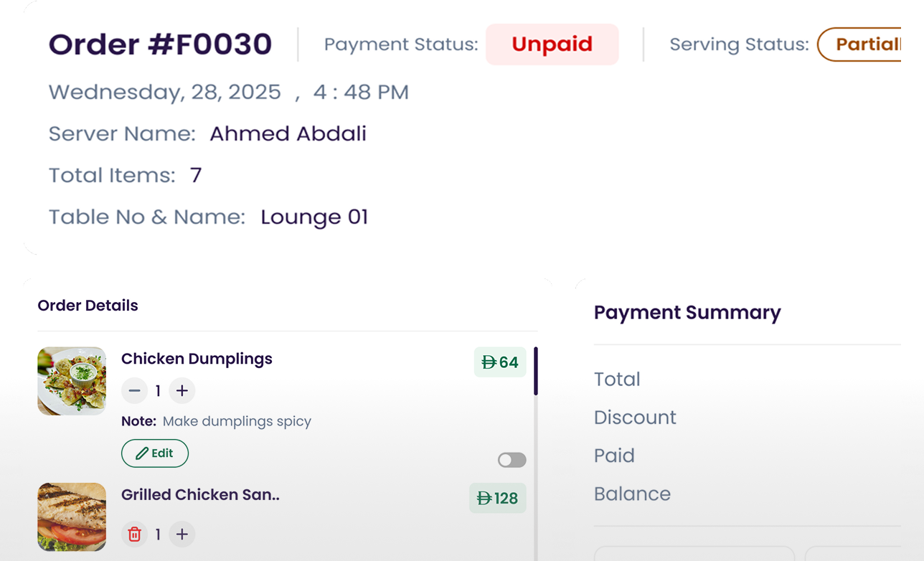Click the currency icon in the ₿64 badge
The width and height of the screenshot is (924, 561).
point(489,362)
